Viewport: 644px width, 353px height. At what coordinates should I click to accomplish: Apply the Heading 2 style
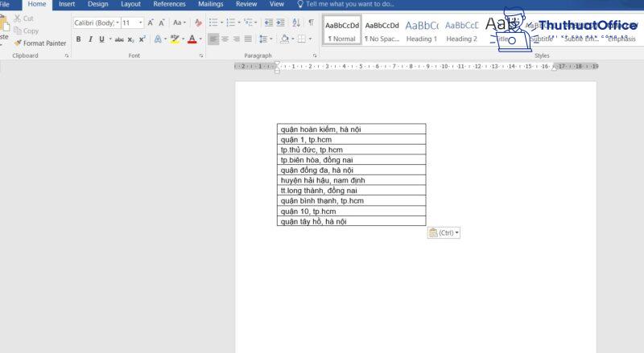coord(461,31)
